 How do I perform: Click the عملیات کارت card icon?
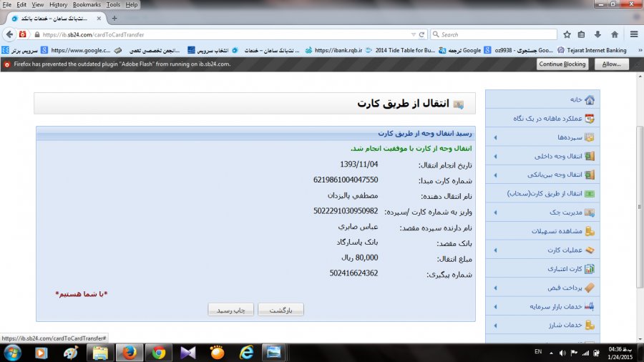coord(590,250)
